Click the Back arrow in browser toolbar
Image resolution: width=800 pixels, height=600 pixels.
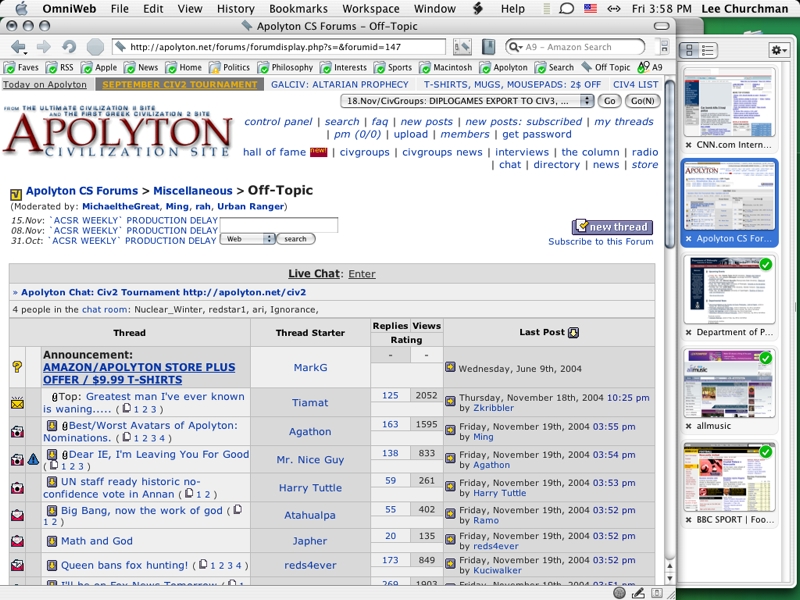click(19, 47)
